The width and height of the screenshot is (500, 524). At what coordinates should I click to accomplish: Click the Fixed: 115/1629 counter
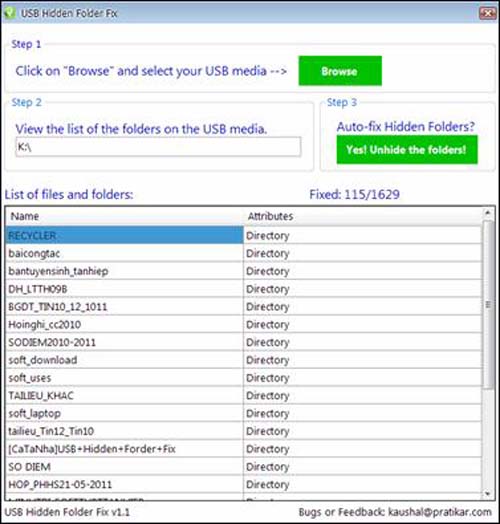point(355,194)
